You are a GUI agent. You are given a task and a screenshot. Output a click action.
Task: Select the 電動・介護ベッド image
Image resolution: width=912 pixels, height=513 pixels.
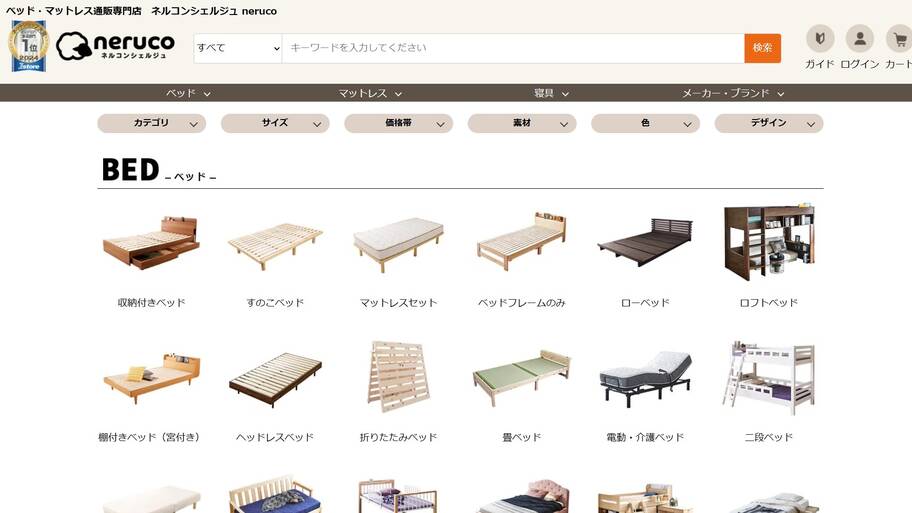[645, 377]
